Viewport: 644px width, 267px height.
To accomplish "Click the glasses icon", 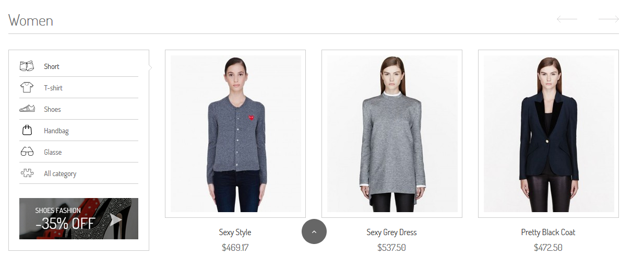I will (x=27, y=152).
